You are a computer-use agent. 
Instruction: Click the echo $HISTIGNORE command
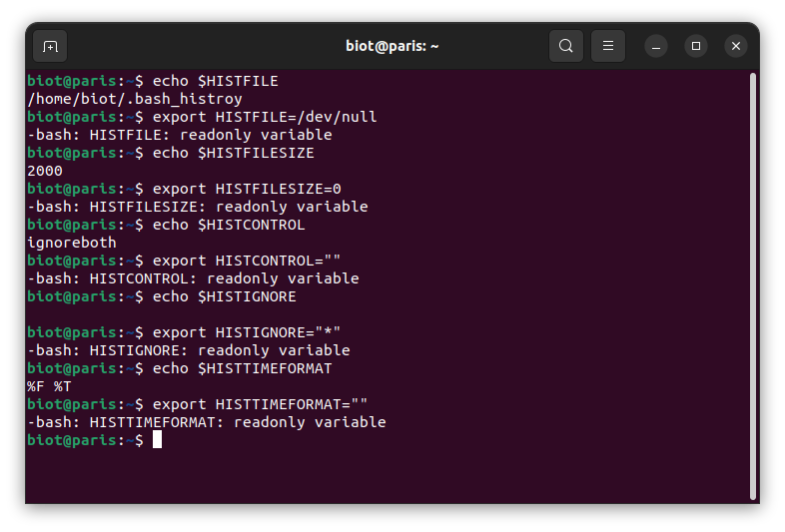click(x=225, y=296)
